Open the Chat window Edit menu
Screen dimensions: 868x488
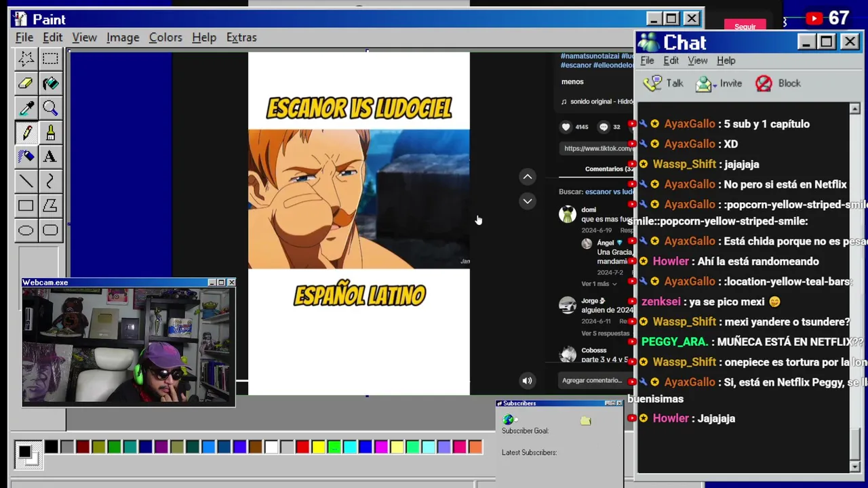coord(671,60)
